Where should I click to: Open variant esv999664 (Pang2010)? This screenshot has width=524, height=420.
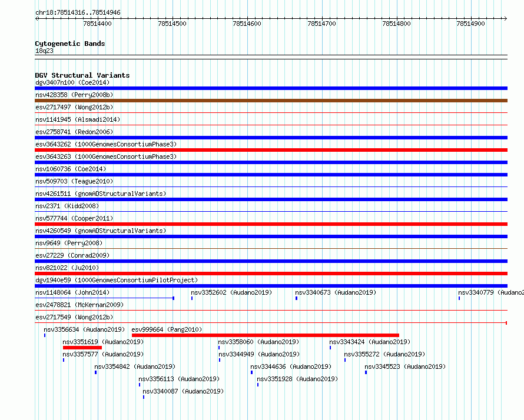click(x=167, y=329)
